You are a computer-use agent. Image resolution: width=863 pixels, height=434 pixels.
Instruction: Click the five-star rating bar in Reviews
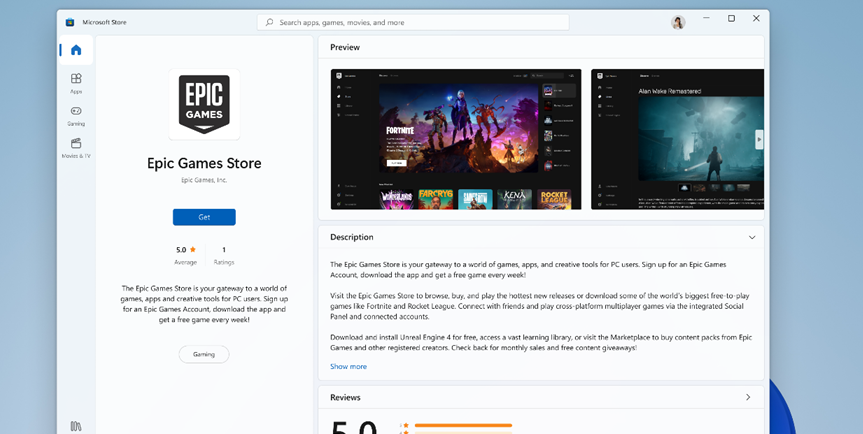point(463,425)
